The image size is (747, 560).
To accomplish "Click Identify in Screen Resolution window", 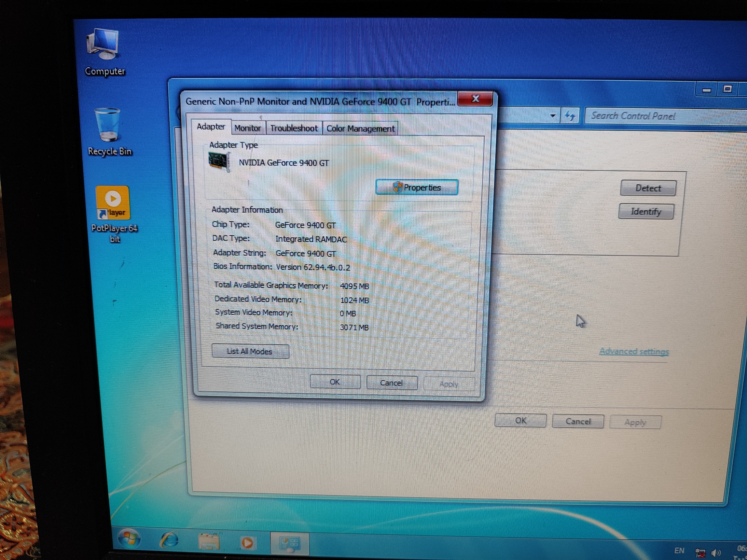I will [646, 212].
